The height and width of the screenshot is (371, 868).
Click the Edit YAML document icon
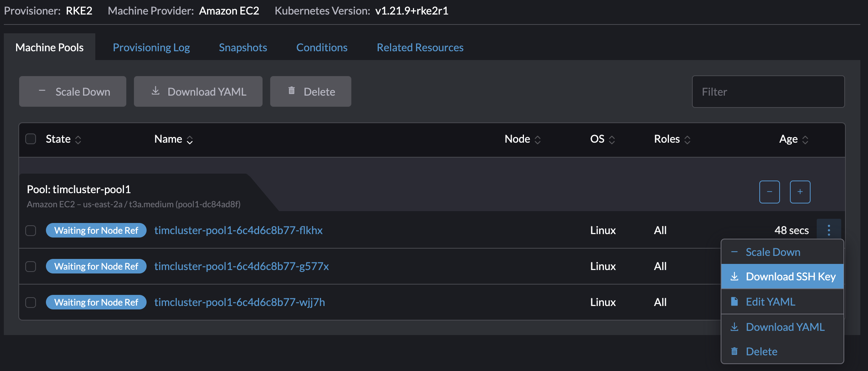click(x=734, y=301)
